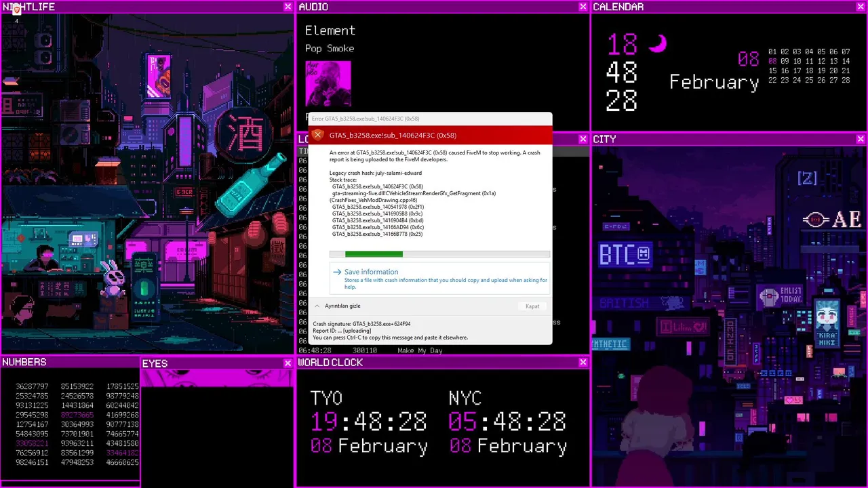The width and height of the screenshot is (868, 488).
Task: Select day 27 in the calendar grid
Action: 833,80
